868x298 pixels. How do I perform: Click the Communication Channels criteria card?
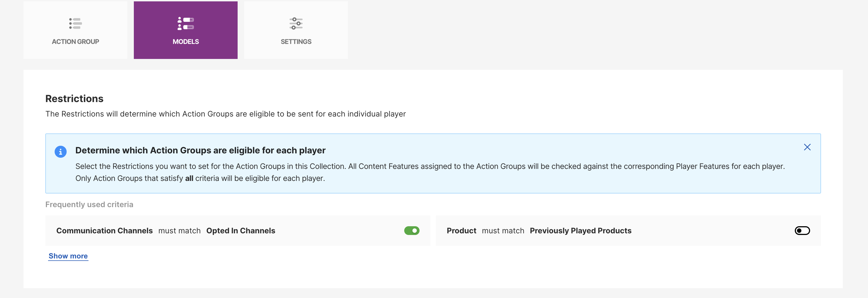[x=337, y=231]
